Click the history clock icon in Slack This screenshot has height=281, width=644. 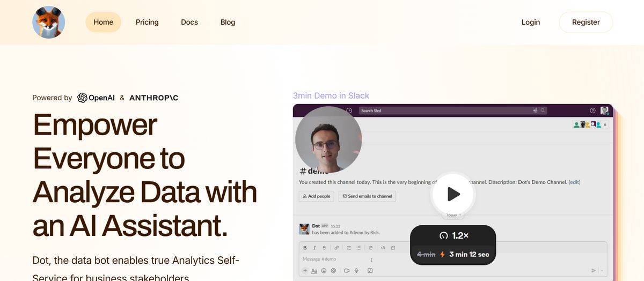click(x=349, y=110)
